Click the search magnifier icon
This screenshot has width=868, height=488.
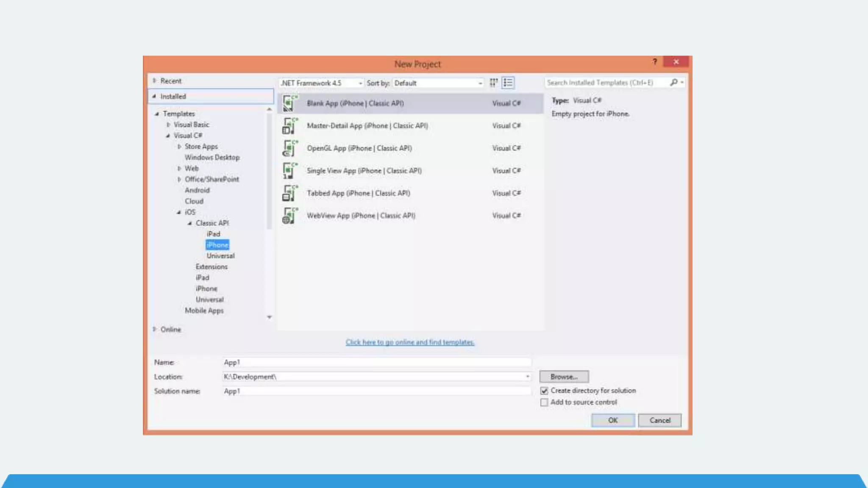pyautogui.click(x=673, y=83)
